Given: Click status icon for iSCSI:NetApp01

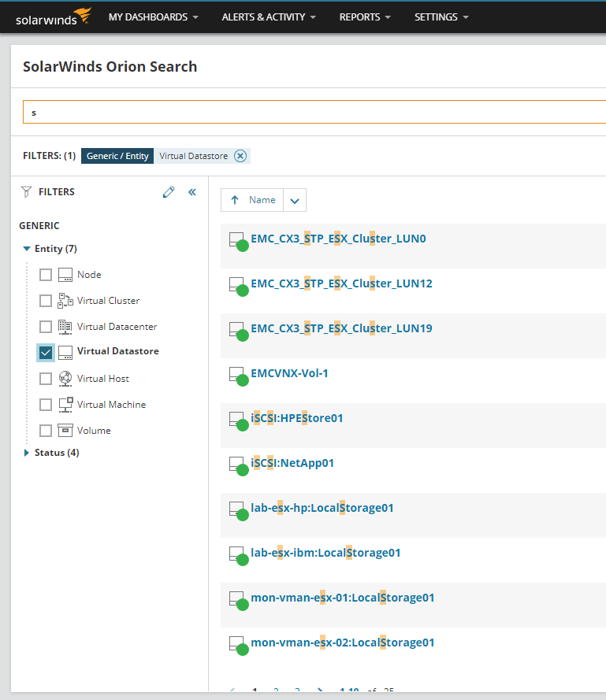Looking at the screenshot, I should pyautogui.click(x=239, y=466).
